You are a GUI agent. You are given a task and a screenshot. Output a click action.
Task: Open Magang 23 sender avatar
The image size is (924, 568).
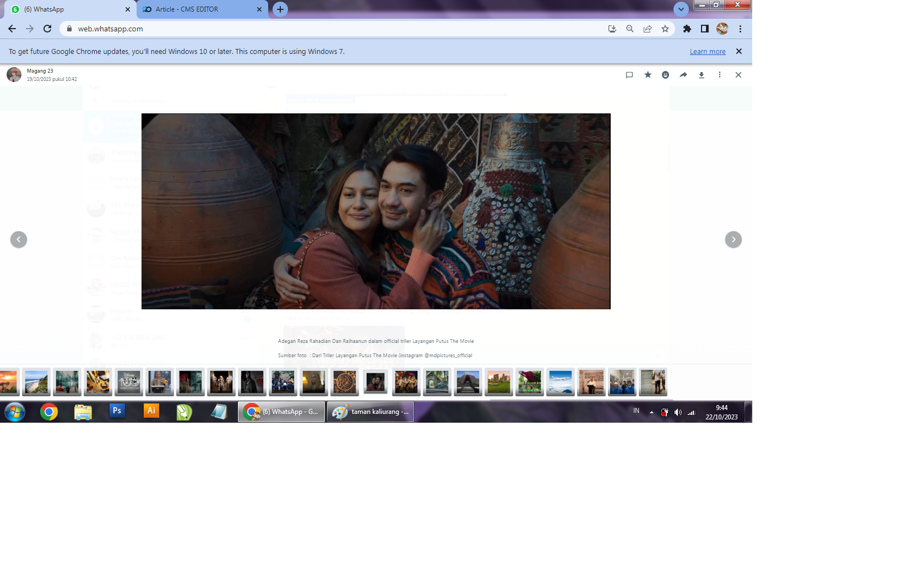coord(14,74)
